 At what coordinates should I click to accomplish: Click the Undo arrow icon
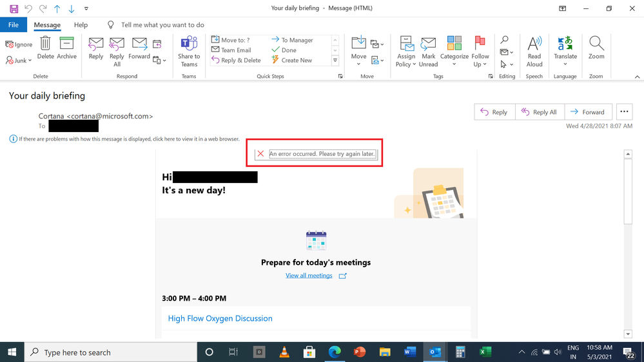click(28, 8)
